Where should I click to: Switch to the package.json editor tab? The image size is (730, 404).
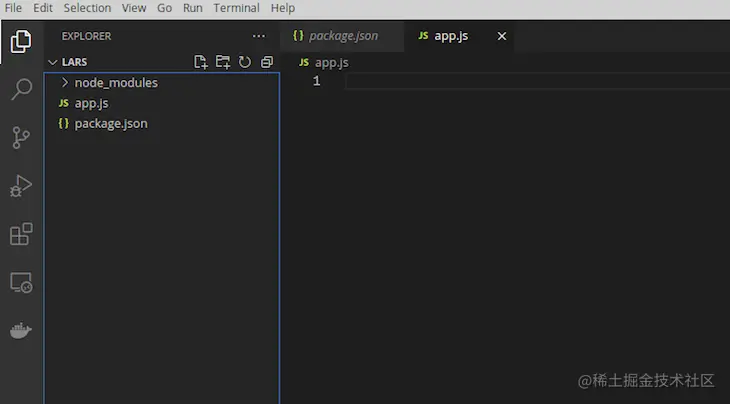(x=342, y=36)
